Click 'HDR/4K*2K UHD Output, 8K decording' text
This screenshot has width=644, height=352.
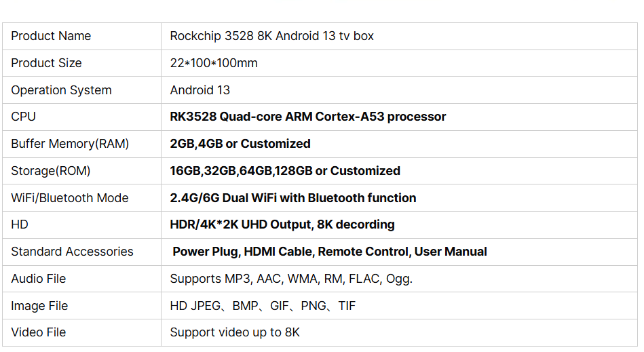coord(282,224)
